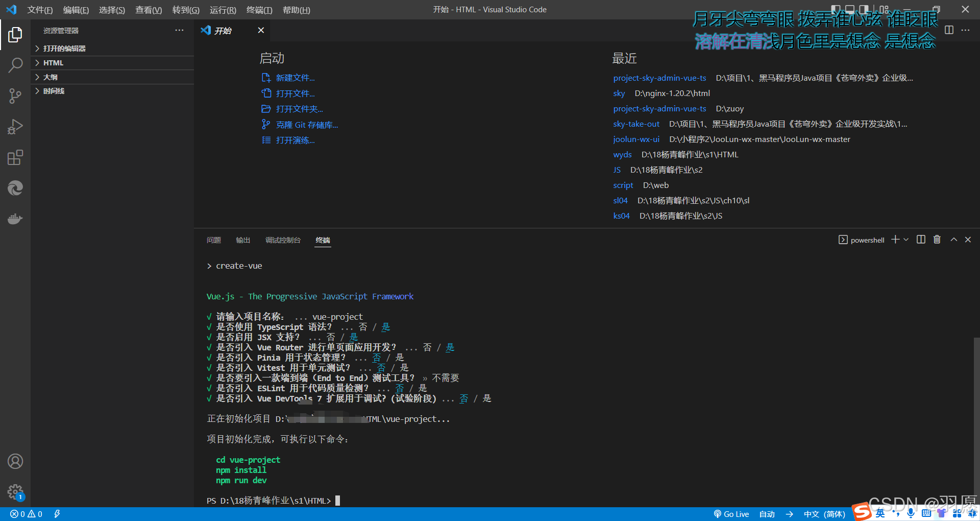Open Sogou soft keyboard icon
Screen dimensions: 980x521
pos(926,513)
